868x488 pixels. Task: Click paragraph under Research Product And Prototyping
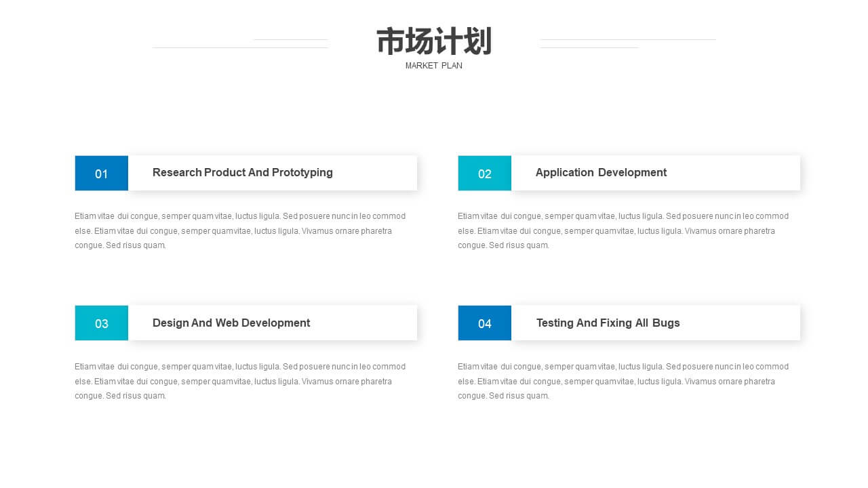tap(240, 230)
